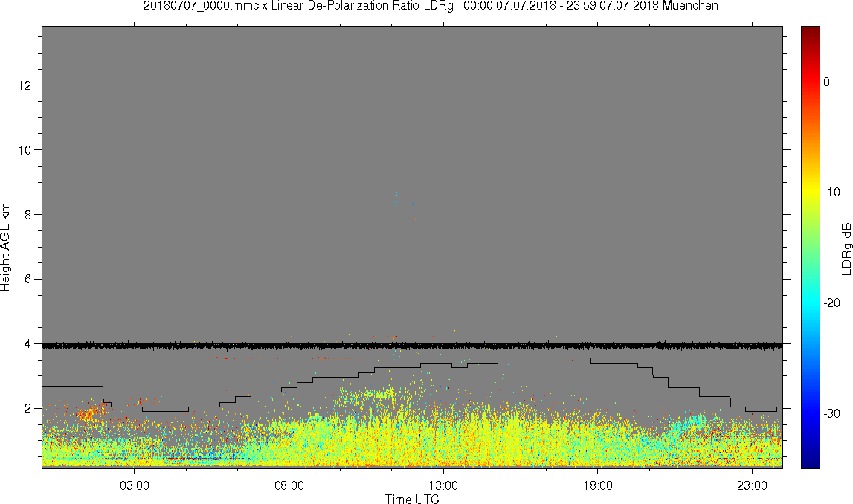This screenshot has height=504, width=853.
Task: Click the 03:00 time tick label
Action: click(x=135, y=485)
